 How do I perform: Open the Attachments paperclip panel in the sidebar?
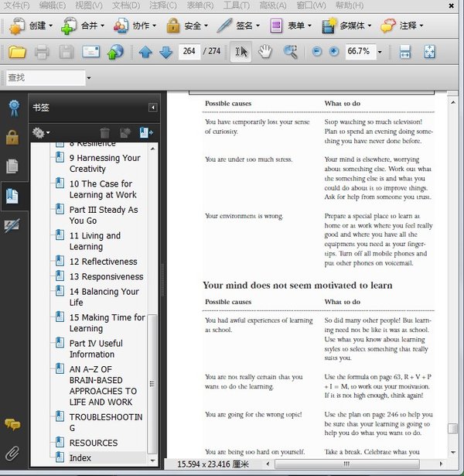[12, 453]
